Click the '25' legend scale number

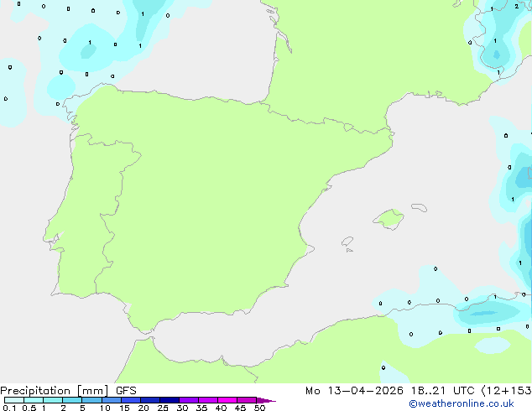pyautogui.click(x=163, y=408)
